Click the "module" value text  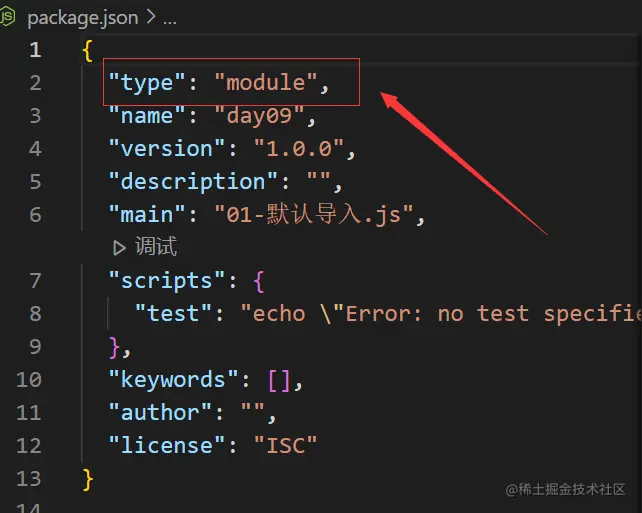(x=266, y=83)
